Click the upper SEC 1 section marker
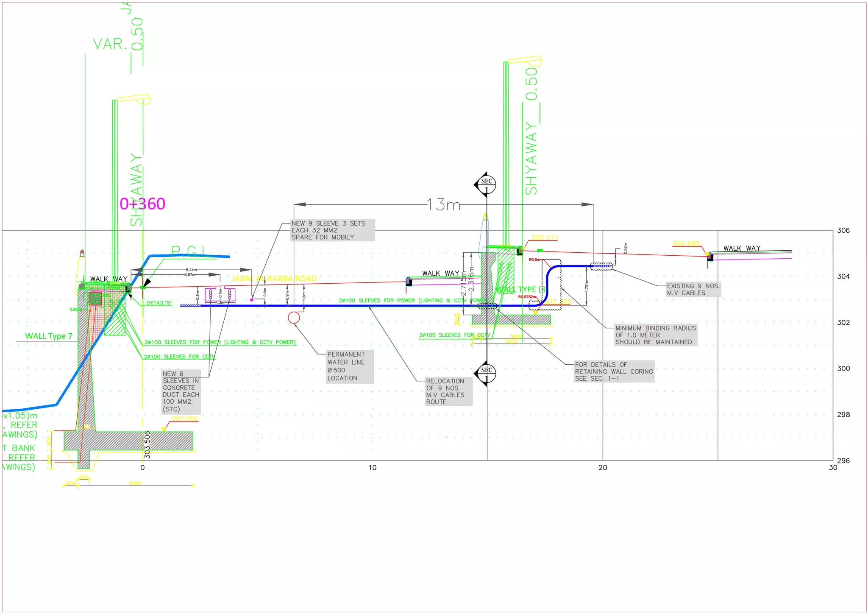The image size is (868, 614). (x=486, y=184)
